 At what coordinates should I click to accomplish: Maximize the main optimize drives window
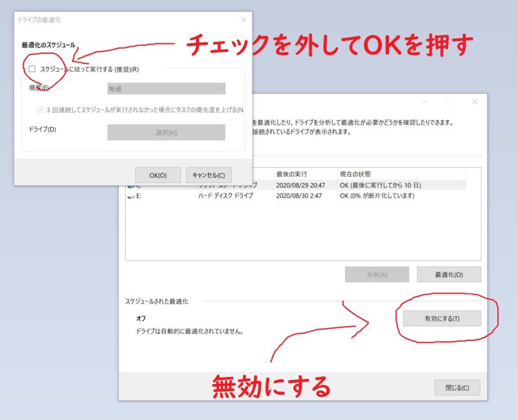click(449, 102)
